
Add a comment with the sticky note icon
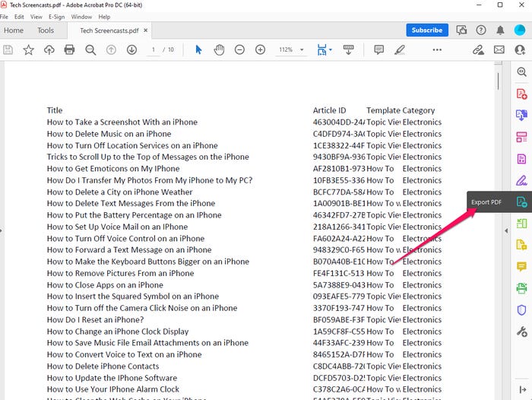pyautogui.click(x=379, y=50)
